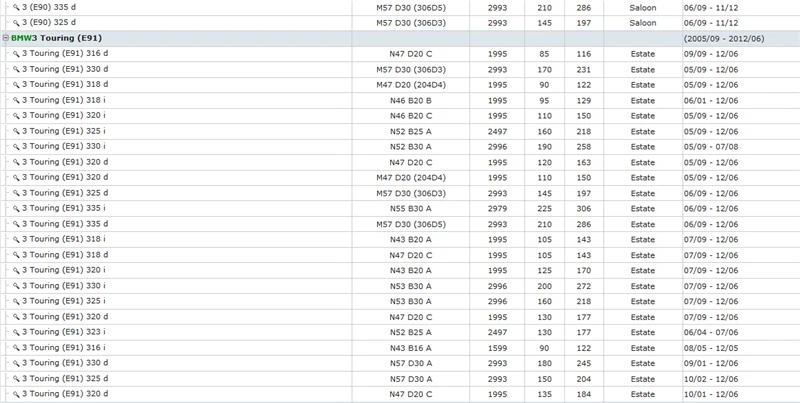Image resolution: width=800 pixels, height=403 pixels.
Task: Click magnifier icon for 3 (E90) 325 d
Action: pos(16,23)
